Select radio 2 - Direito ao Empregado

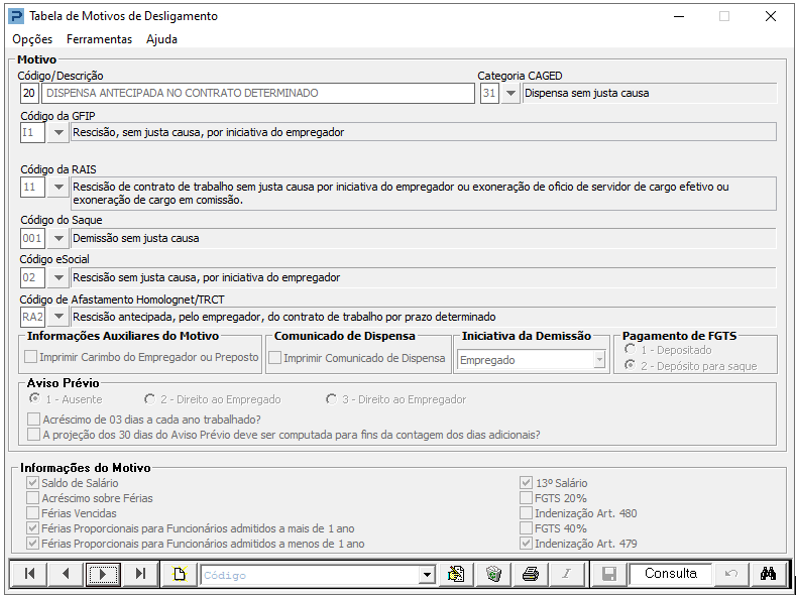(x=149, y=399)
